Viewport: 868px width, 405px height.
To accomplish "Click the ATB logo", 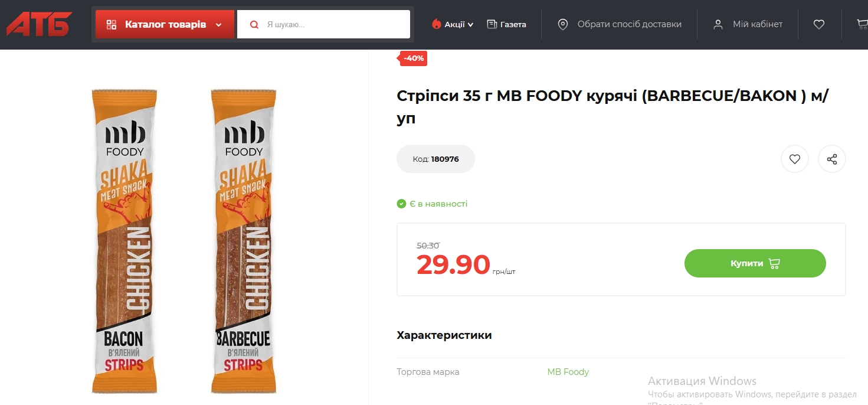I will 39,24.
